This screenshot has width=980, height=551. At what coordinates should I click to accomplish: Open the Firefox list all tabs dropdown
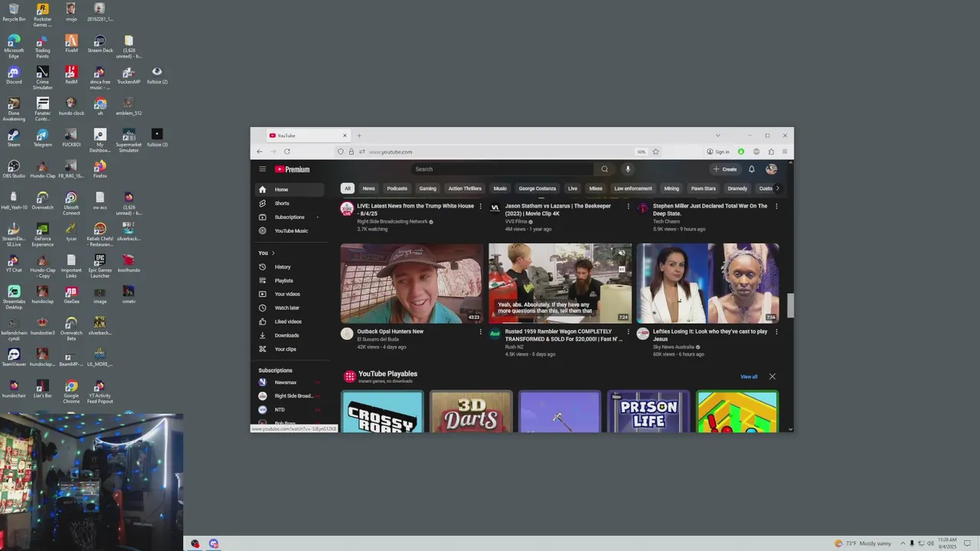[x=717, y=135]
